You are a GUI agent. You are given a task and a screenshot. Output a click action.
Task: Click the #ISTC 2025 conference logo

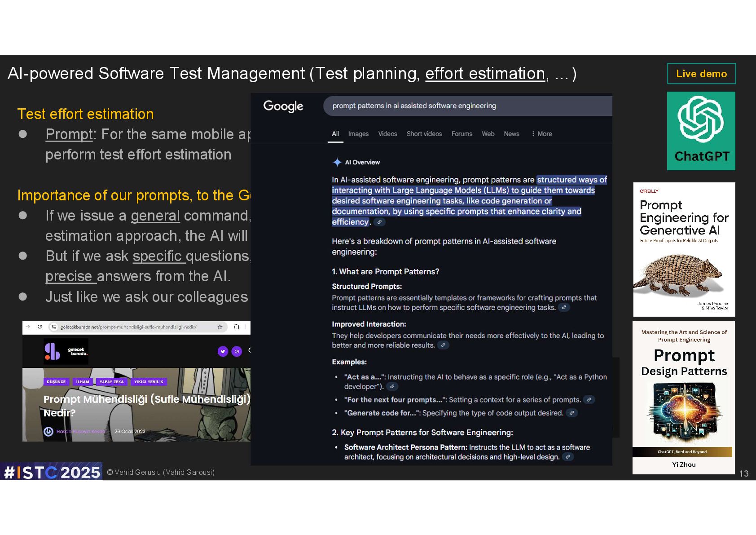pos(51,472)
